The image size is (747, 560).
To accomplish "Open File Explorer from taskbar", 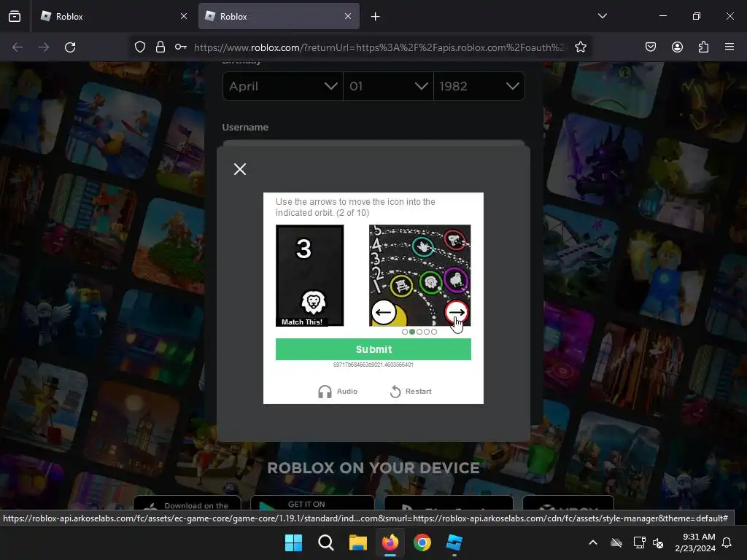I will click(357, 542).
